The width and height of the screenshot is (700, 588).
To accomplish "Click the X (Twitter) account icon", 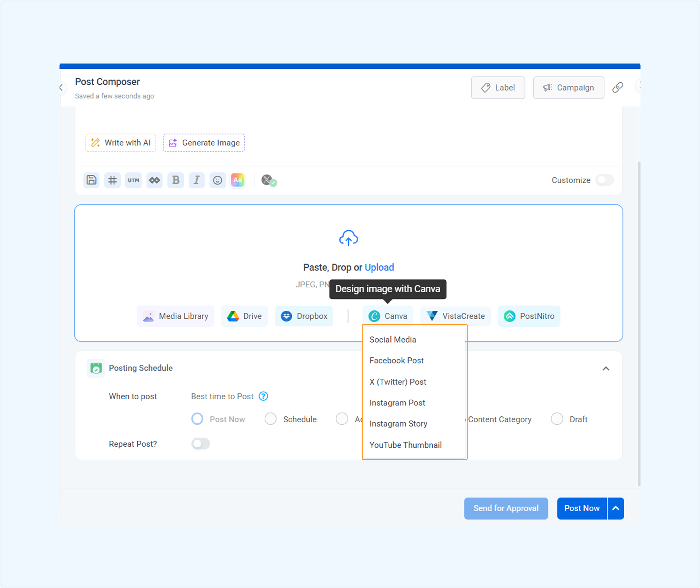I will coord(269,180).
